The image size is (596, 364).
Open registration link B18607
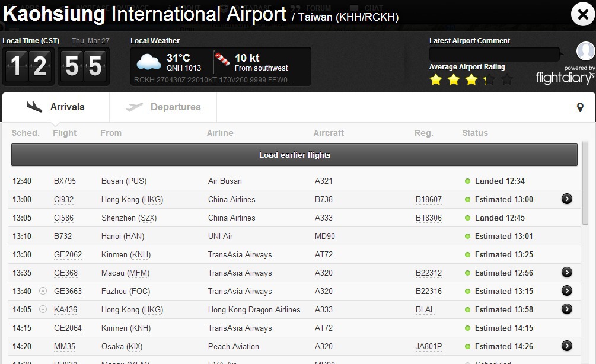click(428, 200)
